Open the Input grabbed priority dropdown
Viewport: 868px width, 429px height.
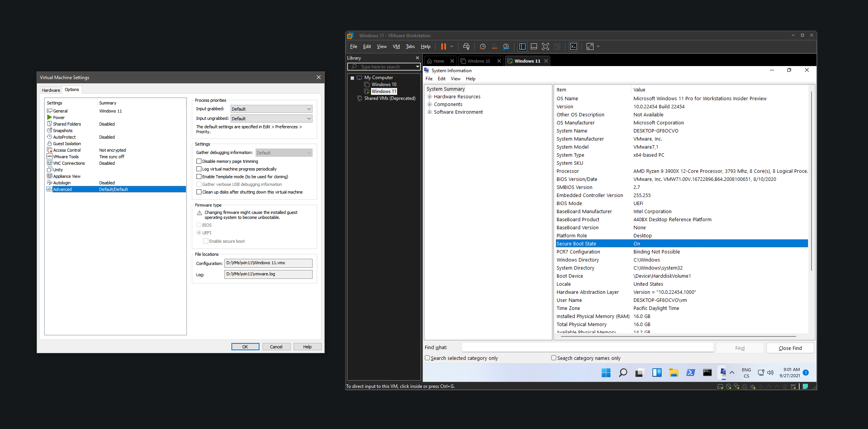point(271,109)
